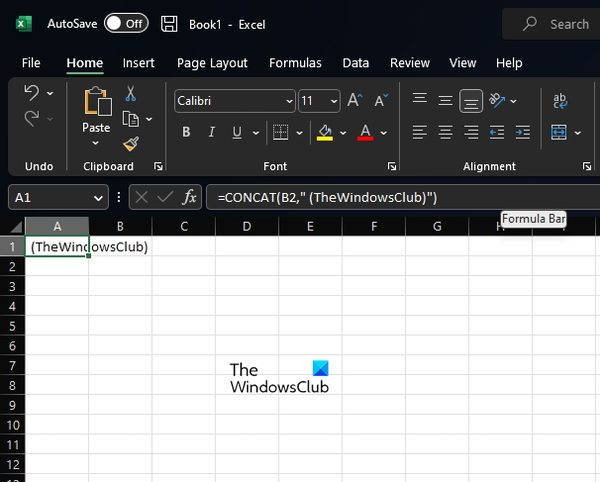Confirm the formula with checkmark icon
The image size is (600, 482).
[x=165, y=197]
